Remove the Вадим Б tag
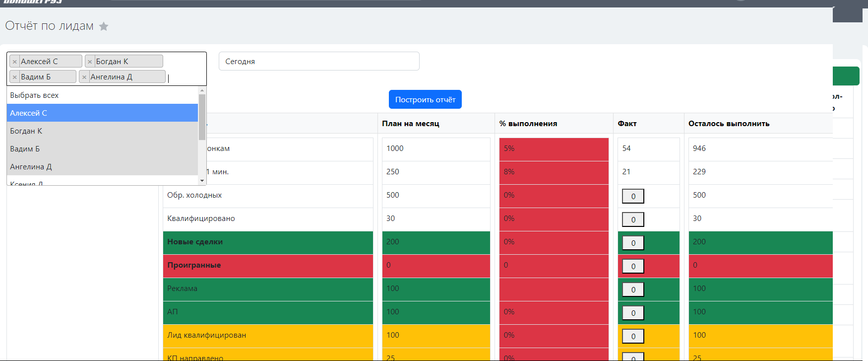 pyautogui.click(x=15, y=77)
